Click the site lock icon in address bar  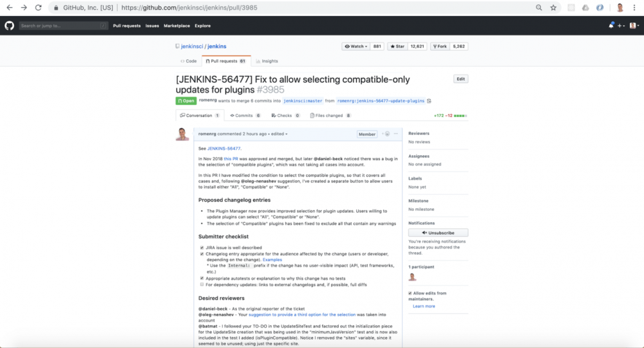click(x=56, y=7)
